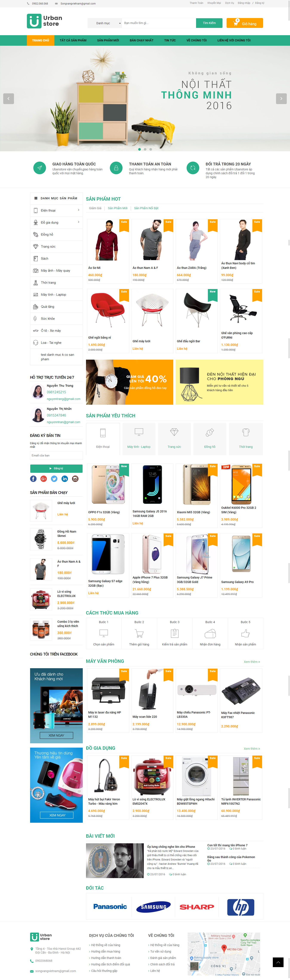This screenshot has height=980, width=290.
Task: Open the TẤT CẢ SẢN PHẨM menu
Action: pos(73,40)
